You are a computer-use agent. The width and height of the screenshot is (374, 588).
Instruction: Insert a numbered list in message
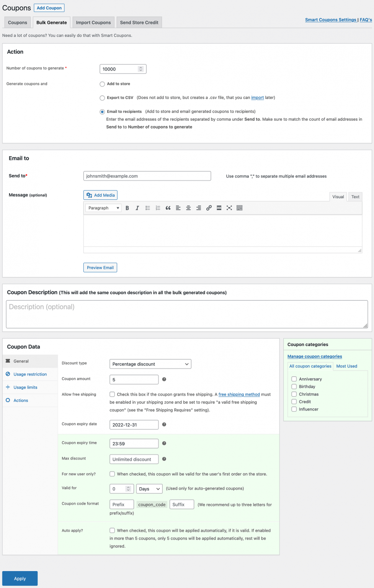(x=158, y=208)
